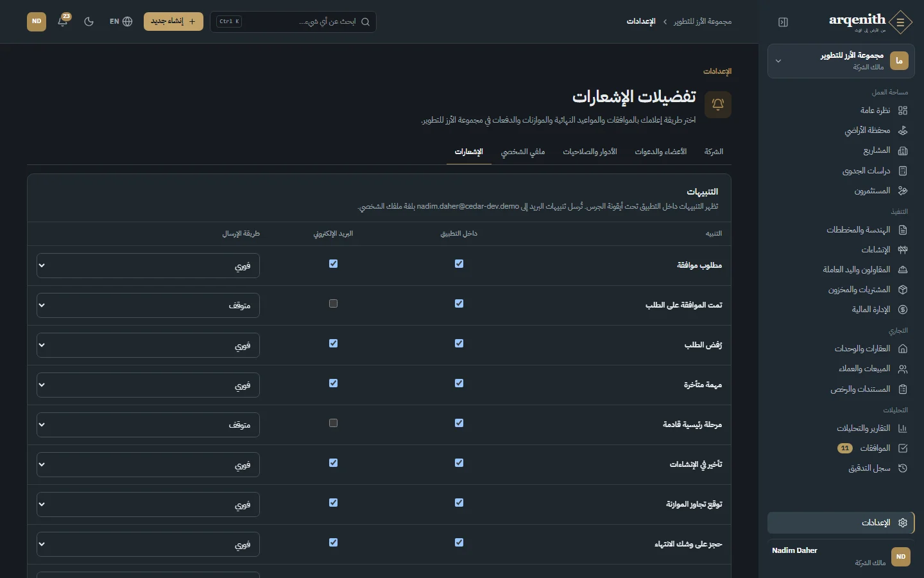This screenshot has height=578, width=924.
Task: Open المستندات والرخص documents icon
Action: 903,389
